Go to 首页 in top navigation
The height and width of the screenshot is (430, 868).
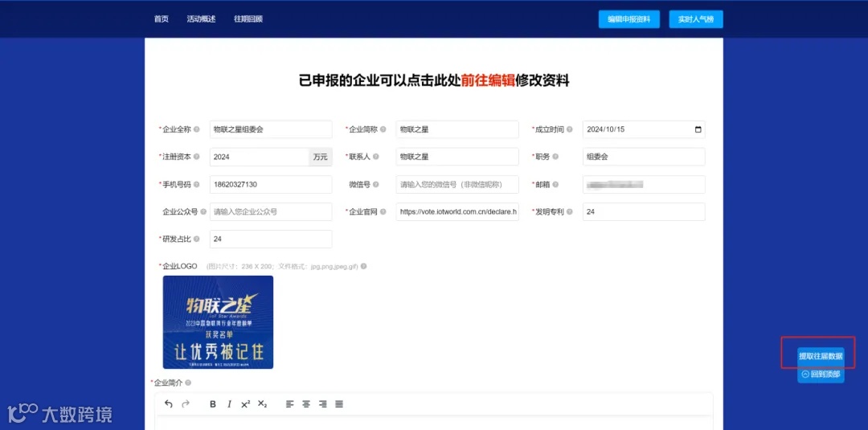[161, 18]
